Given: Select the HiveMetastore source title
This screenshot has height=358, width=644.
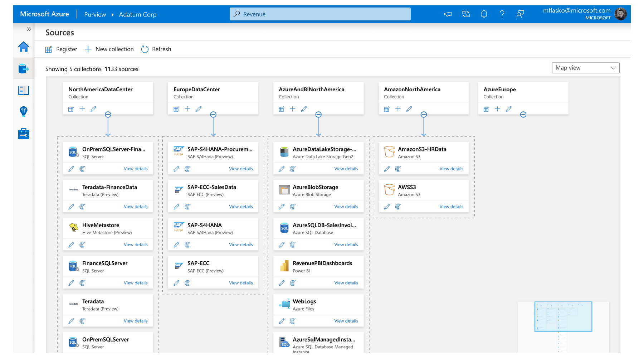Looking at the screenshot, I should click(x=101, y=225).
